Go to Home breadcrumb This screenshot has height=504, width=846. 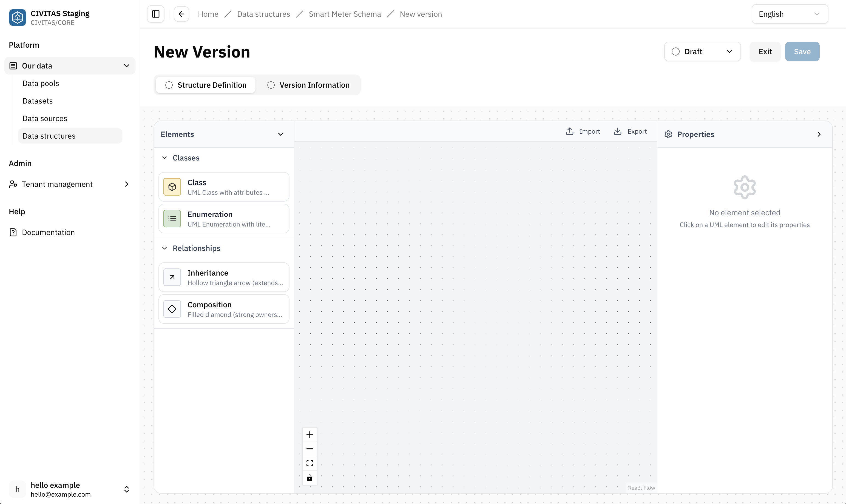pos(208,14)
